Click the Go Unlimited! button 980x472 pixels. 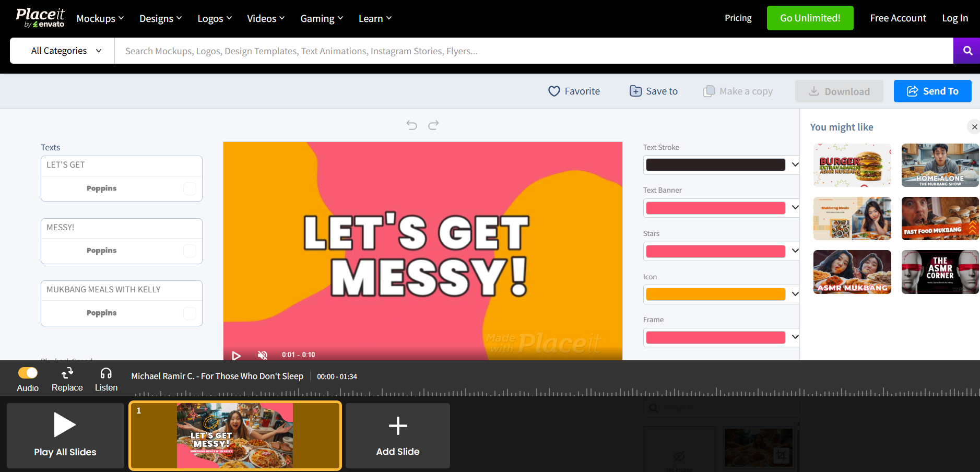pyautogui.click(x=810, y=18)
